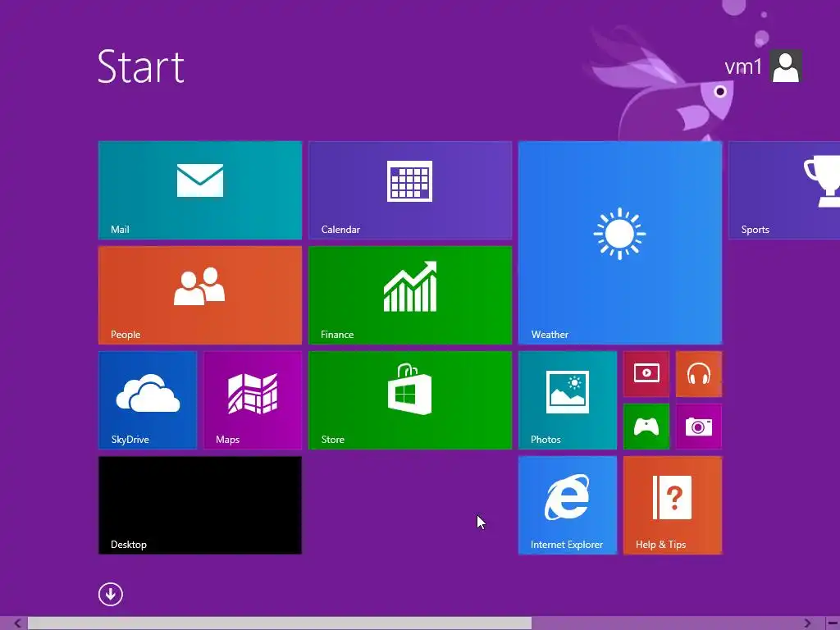This screenshot has width=840, height=630.
Task: Open the Camera small tile
Action: (699, 427)
